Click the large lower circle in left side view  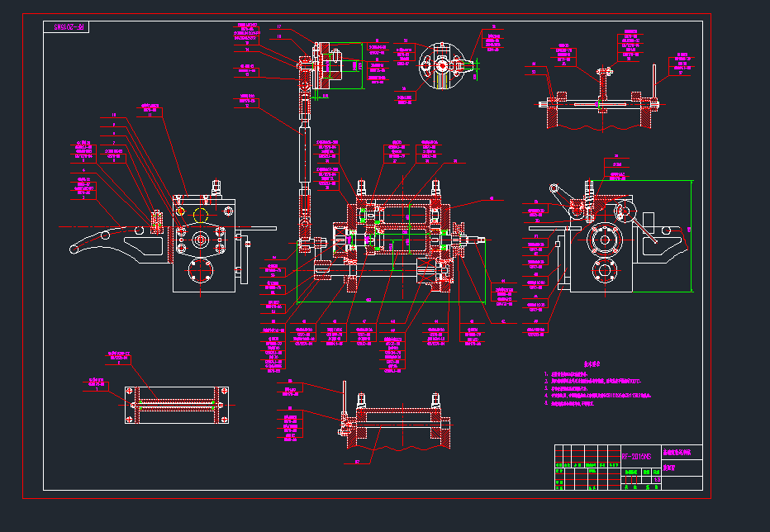click(200, 271)
